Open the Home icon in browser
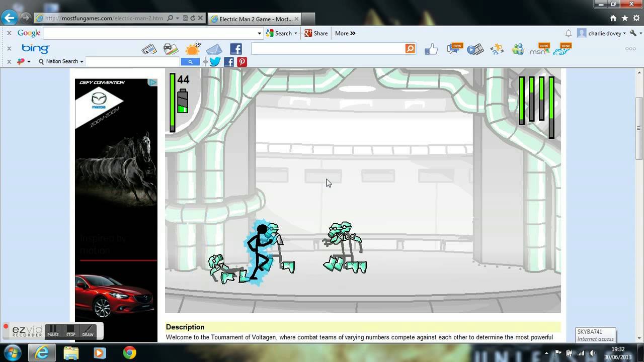Viewport: 644px width, 362px height. tap(613, 18)
